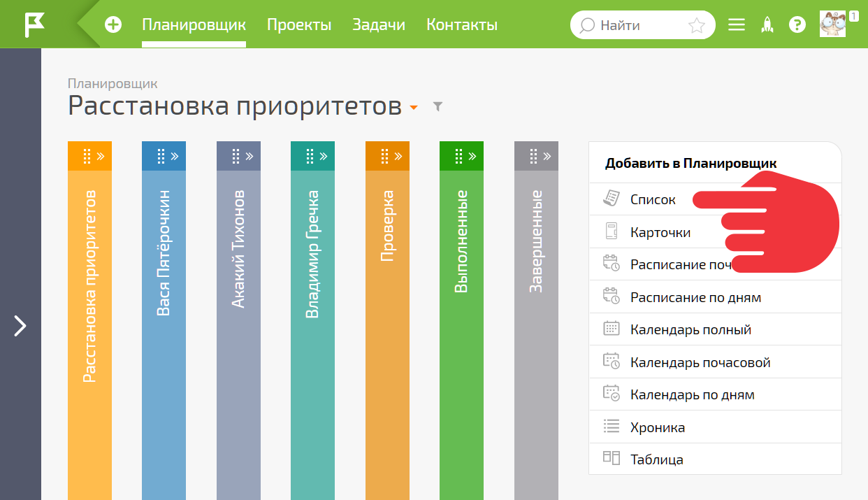
Task: Open the orange dropdown arrow beside the title
Action: (414, 108)
